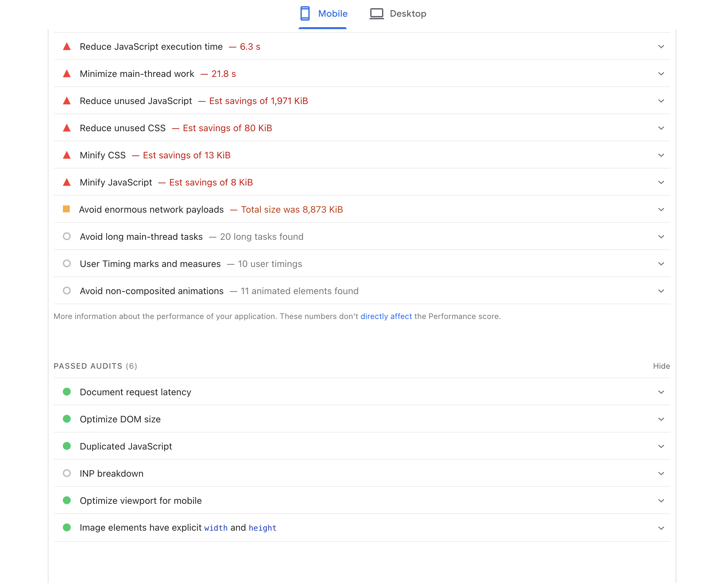Screen dimensions: 728x583
Task: Click the mobile phone icon
Action: [x=304, y=13]
